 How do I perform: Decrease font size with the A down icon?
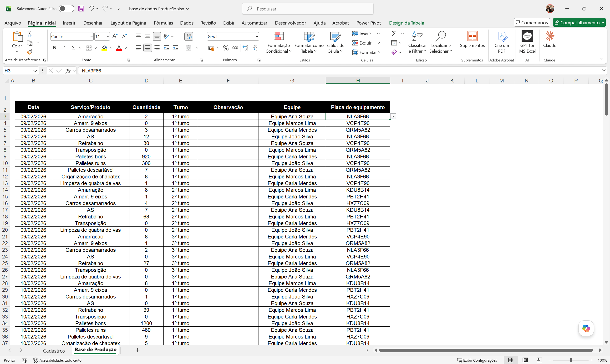[x=124, y=36]
